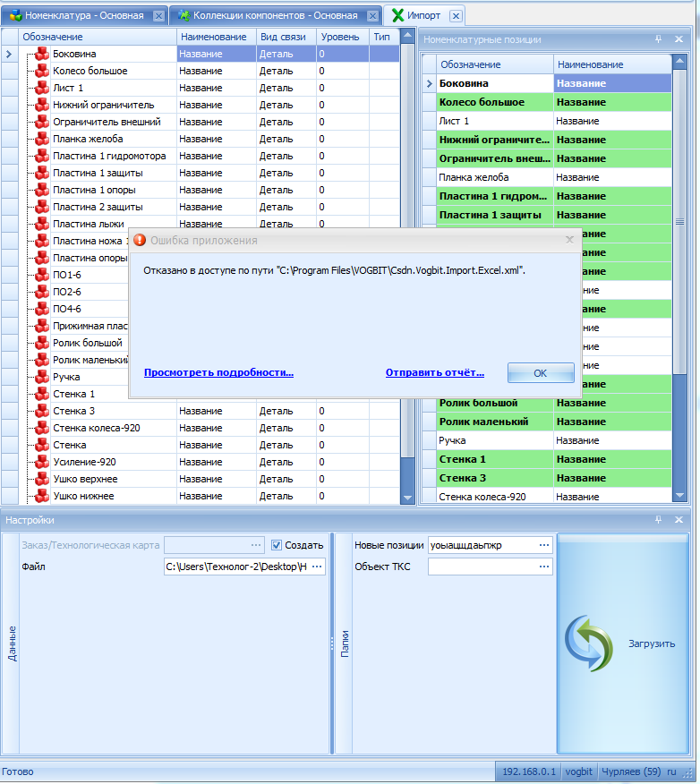Click the 192.168.0.1 status bar entry
Image resolution: width=700 pixels, height=784 pixels.
[x=529, y=771]
